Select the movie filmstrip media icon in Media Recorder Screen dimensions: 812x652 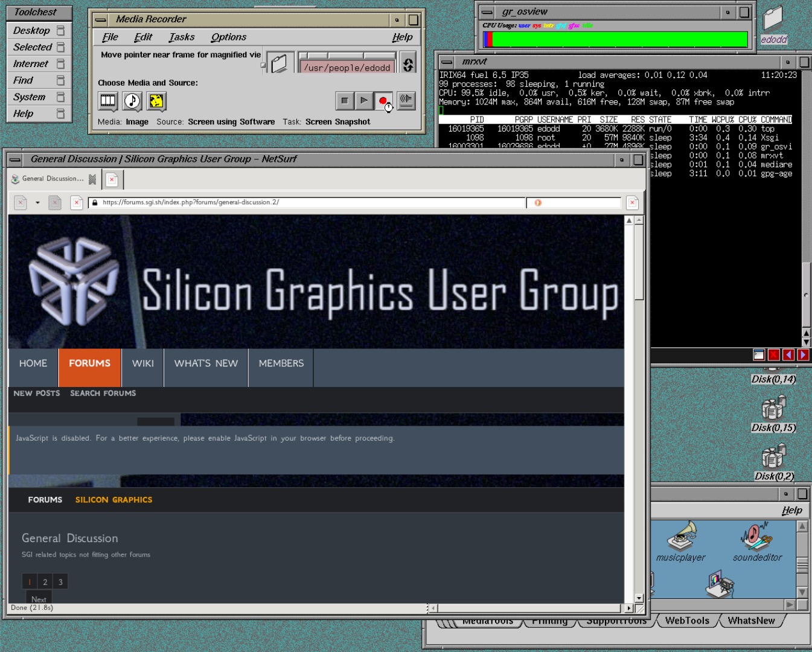click(x=108, y=101)
